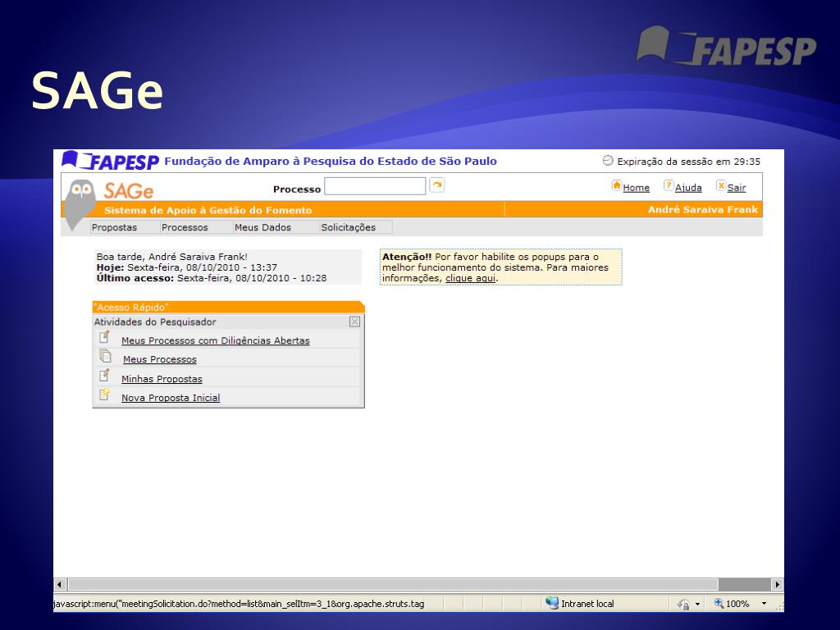Screen dimensions: 840x630
Task: Open the Meus Processos link
Action: (x=160, y=359)
